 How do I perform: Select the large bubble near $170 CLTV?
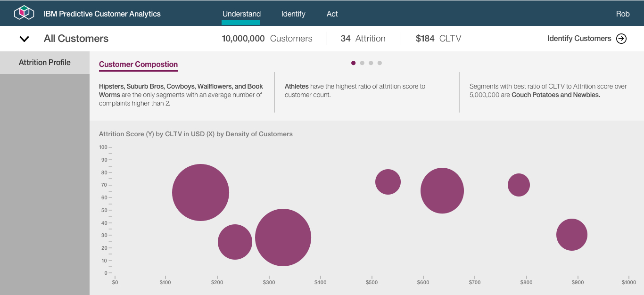pyautogui.click(x=200, y=192)
